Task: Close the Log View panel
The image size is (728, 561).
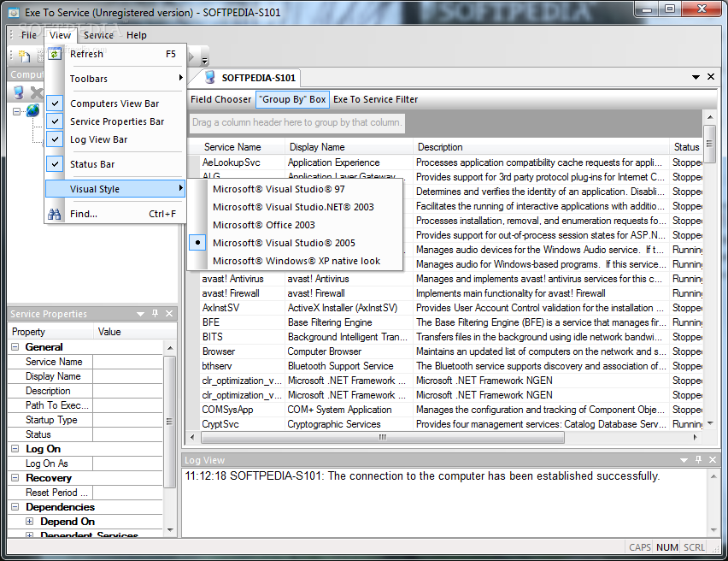Action: click(x=713, y=459)
